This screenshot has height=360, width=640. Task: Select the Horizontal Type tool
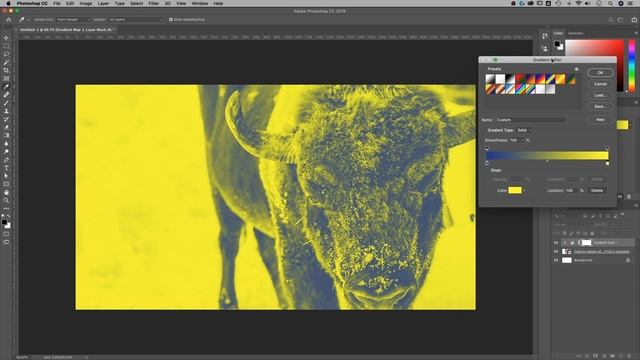pyautogui.click(x=6, y=168)
